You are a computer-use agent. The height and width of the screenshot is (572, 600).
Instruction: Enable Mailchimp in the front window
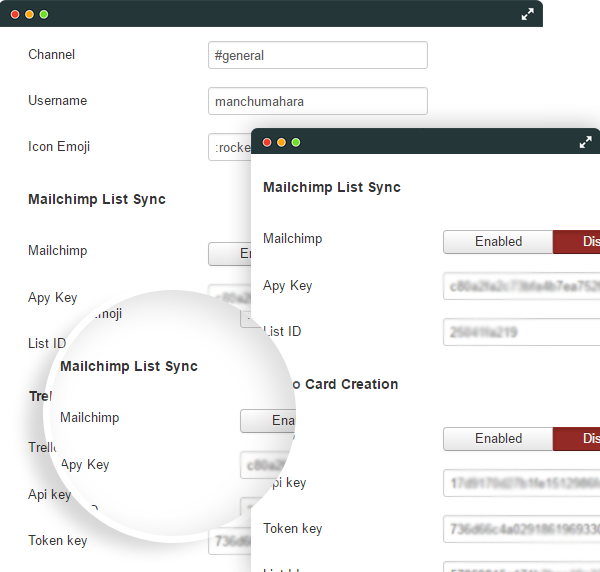click(x=498, y=241)
